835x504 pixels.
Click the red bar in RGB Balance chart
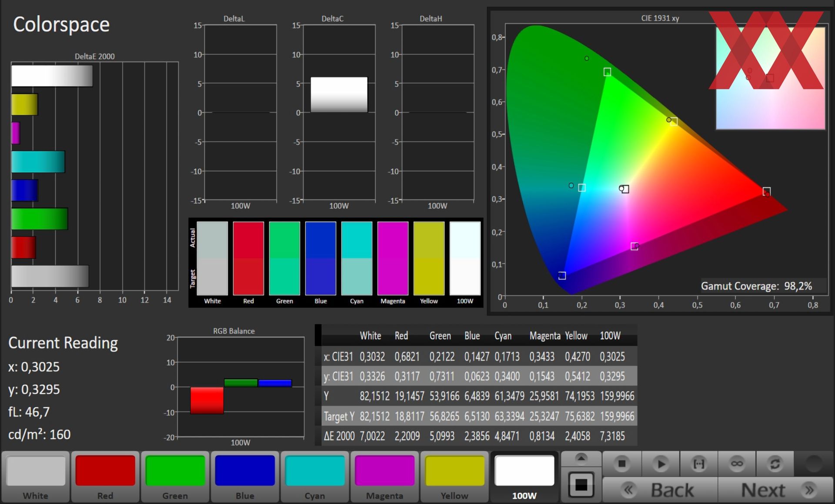tap(207, 400)
